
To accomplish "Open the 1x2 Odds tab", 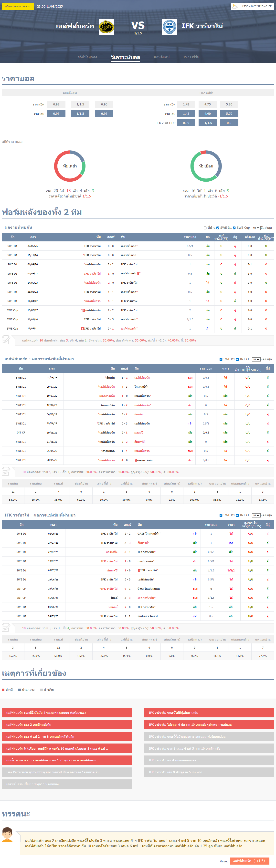I will click(191, 57).
